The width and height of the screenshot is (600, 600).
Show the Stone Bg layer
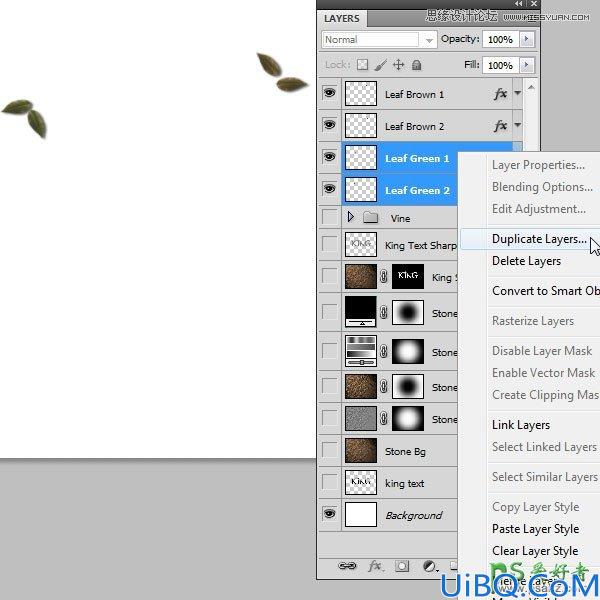[x=329, y=450]
